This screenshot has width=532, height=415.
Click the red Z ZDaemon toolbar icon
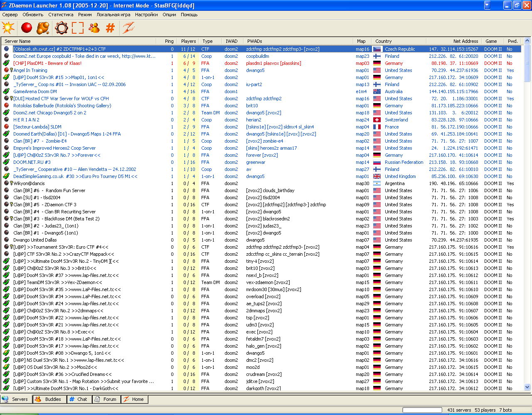(128, 28)
